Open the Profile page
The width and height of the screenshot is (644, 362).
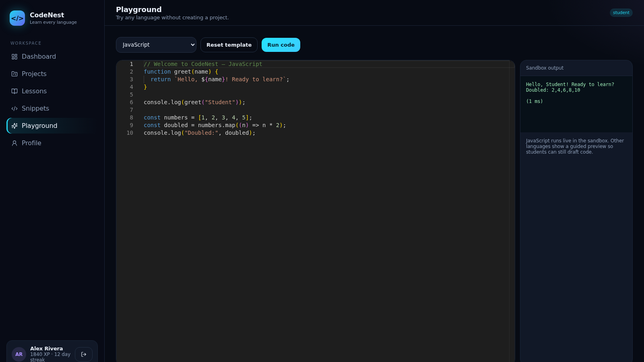click(x=52, y=143)
